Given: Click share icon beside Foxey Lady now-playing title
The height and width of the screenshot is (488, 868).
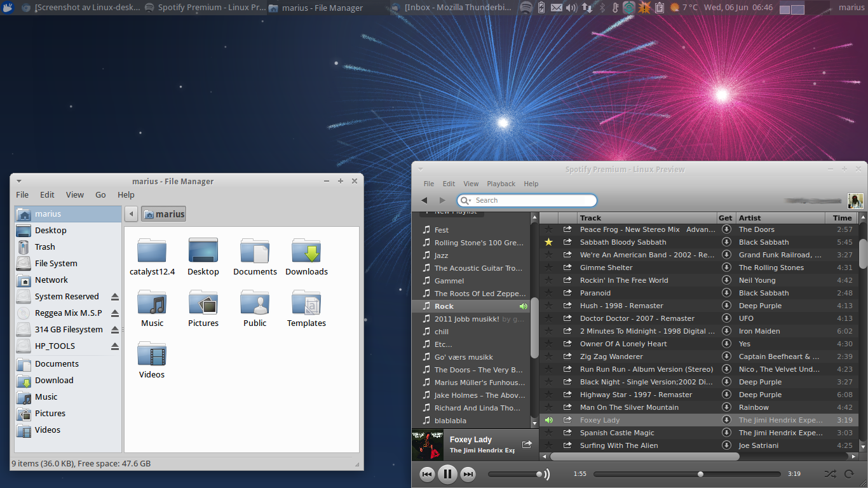Looking at the screenshot, I should coord(527,444).
